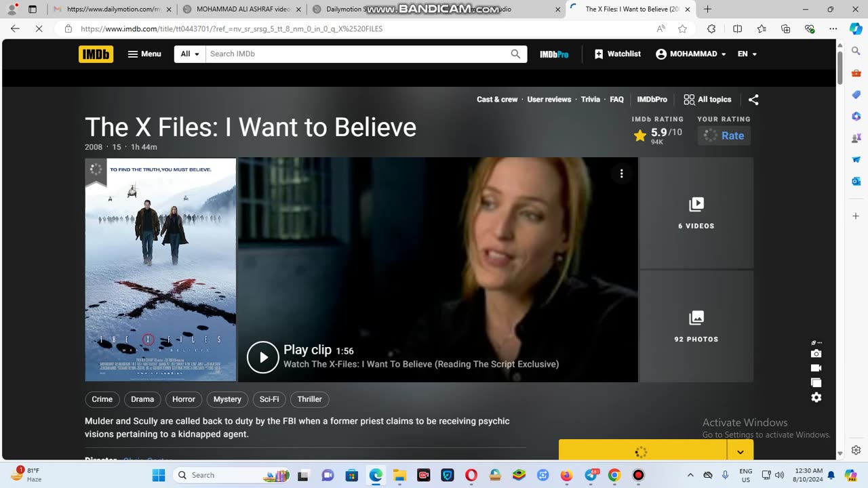Expand yellow watchlist button chevron
Screen dimensions: 868x488
point(740,451)
